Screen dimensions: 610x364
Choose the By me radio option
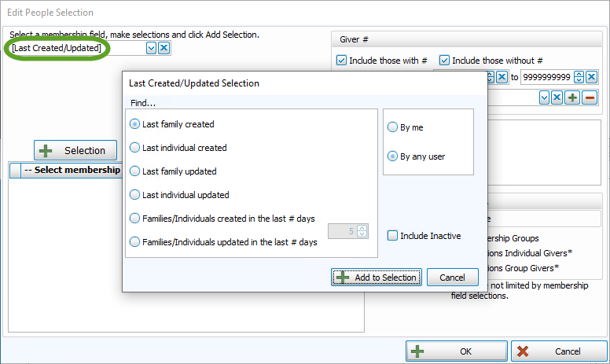click(x=392, y=127)
